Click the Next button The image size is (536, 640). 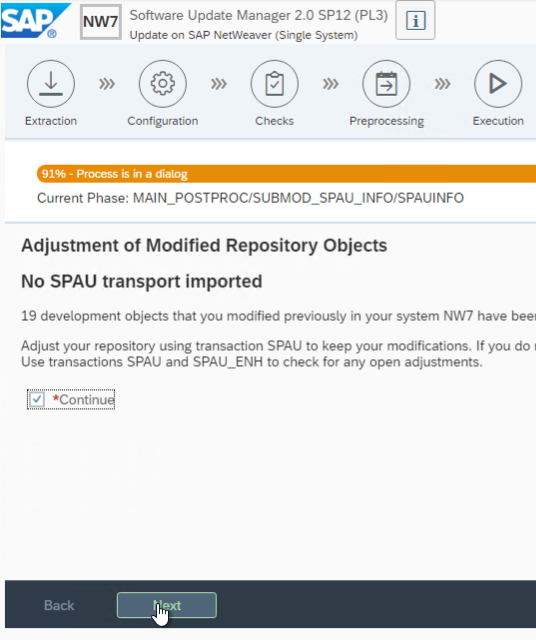[167, 605]
